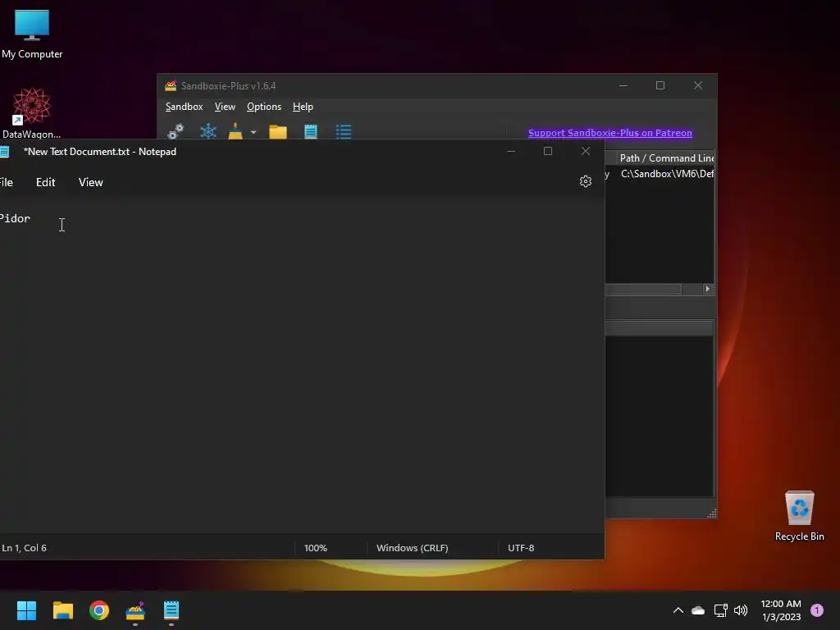Click the right scroll arrow in Sandboxie list
Image resolution: width=840 pixels, height=630 pixels.
(x=708, y=289)
